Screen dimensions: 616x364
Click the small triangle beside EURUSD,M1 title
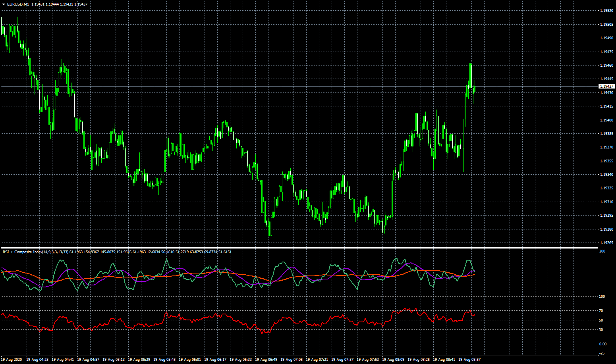4,4
